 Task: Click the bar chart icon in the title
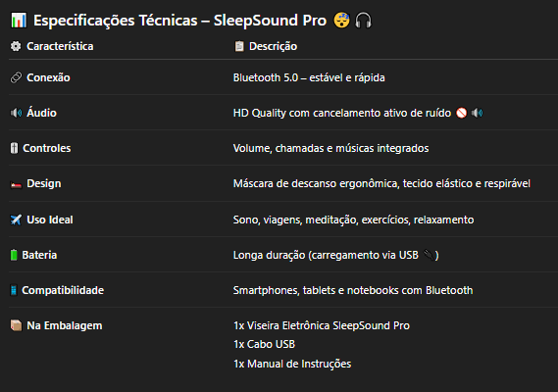(x=19, y=21)
